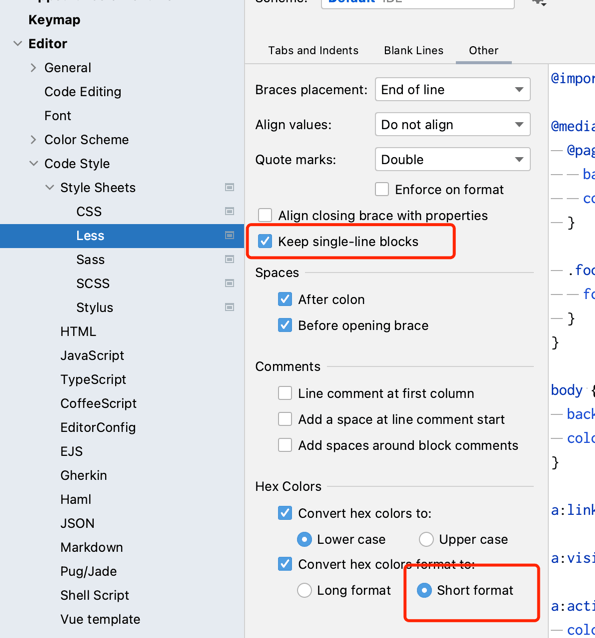Click scheme icon in Sass row
The height and width of the screenshot is (638, 595).
pyautogui.click(x=230, y=259)
